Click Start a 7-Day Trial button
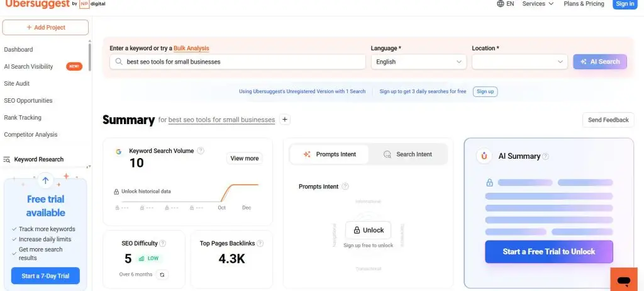Viewport: 644px width, 291px height. pyautogui.click(x=45, y=276)
